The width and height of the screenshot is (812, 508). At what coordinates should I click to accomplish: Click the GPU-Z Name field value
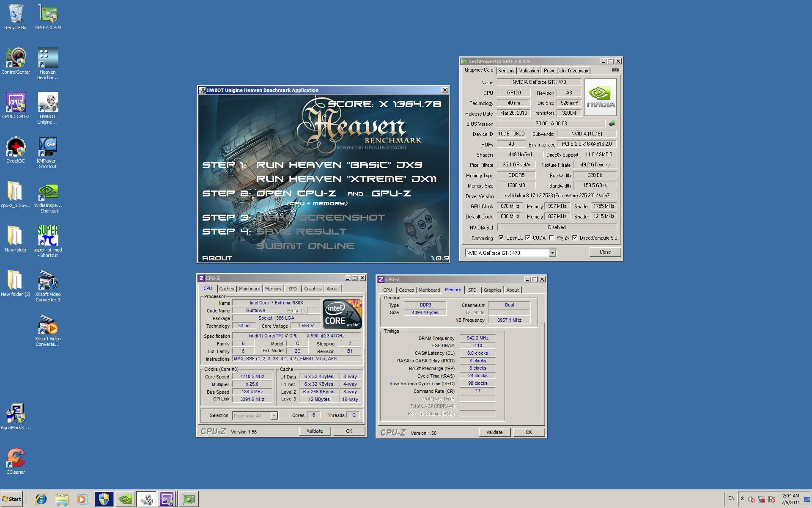[x=539, y=82]
